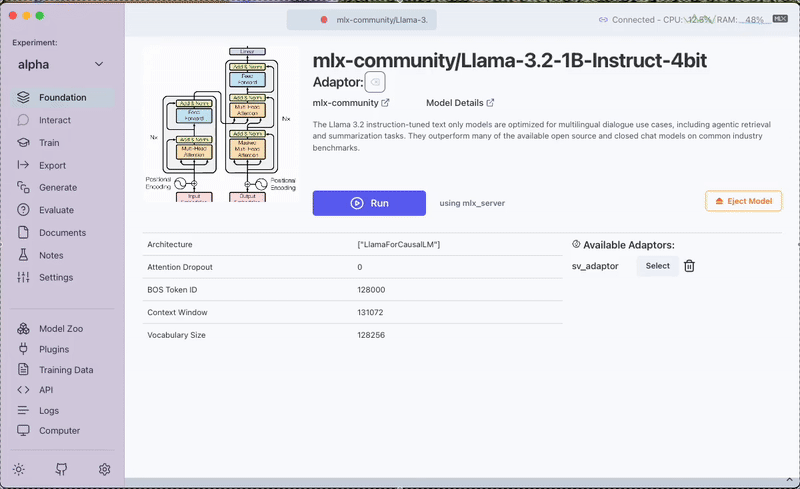Open the Foundation section in sidebar
The width and height of the screenshot is (800, 489).
(x=62, y=98)
